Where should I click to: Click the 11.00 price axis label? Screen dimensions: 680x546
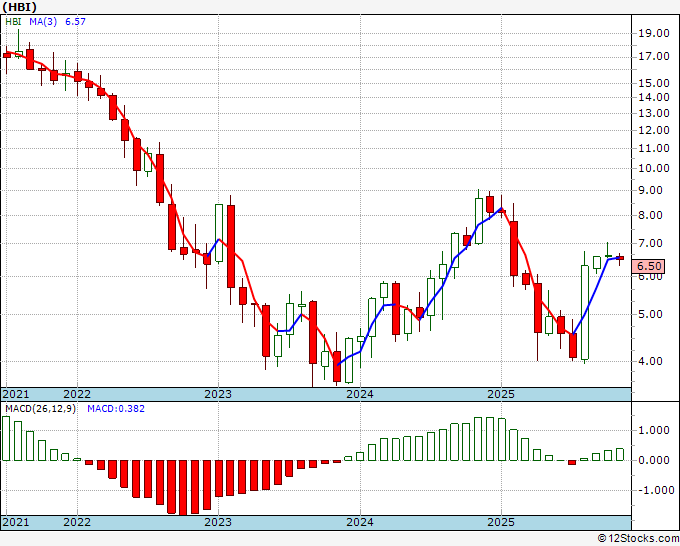[x=654, y=148]
